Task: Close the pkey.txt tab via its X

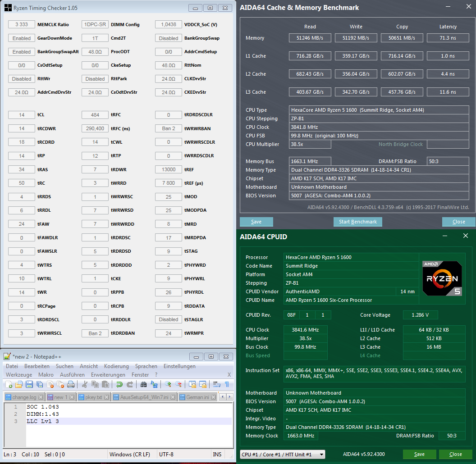Action: click(x=106, y=397)
